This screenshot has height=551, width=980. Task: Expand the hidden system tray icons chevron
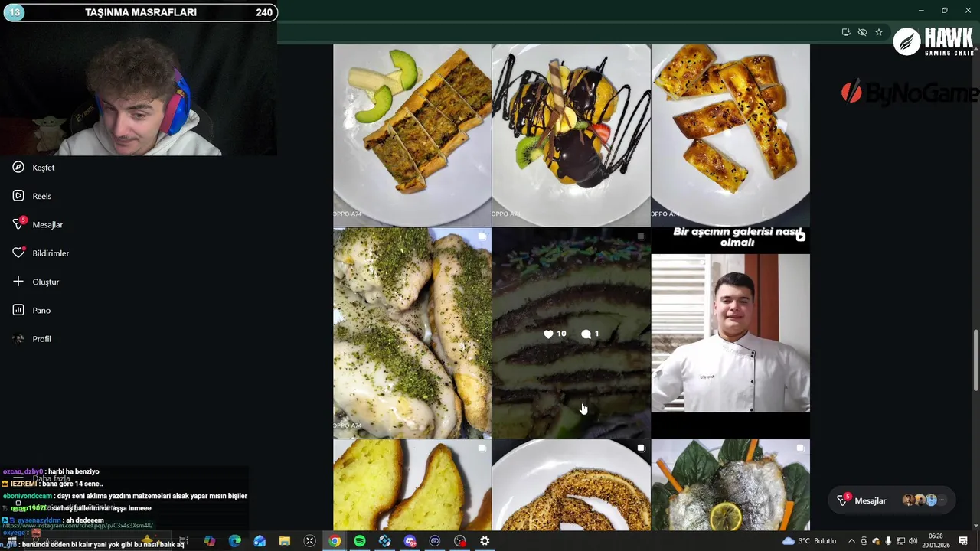(x=851, y=541)
